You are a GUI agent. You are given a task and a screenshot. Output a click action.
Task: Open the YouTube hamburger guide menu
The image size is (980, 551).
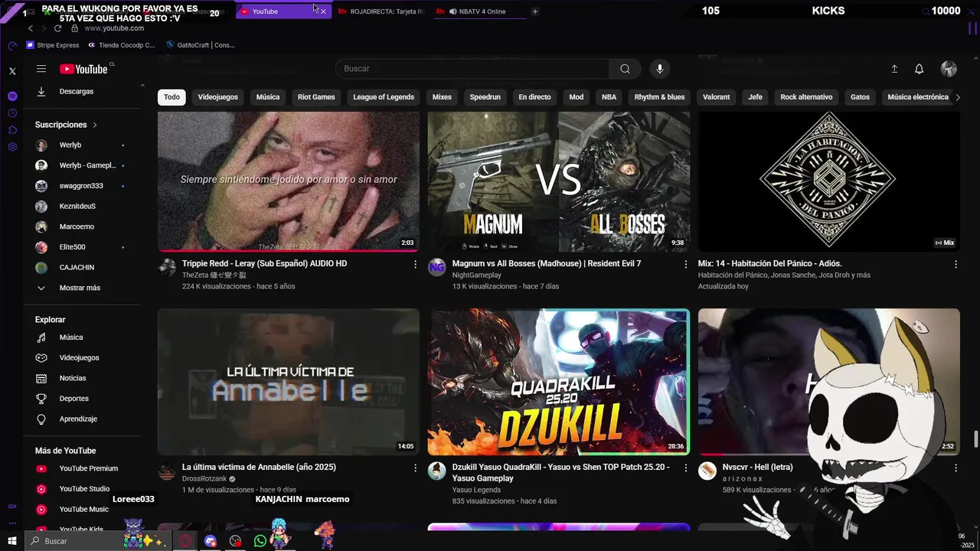(x=41, y=69)
